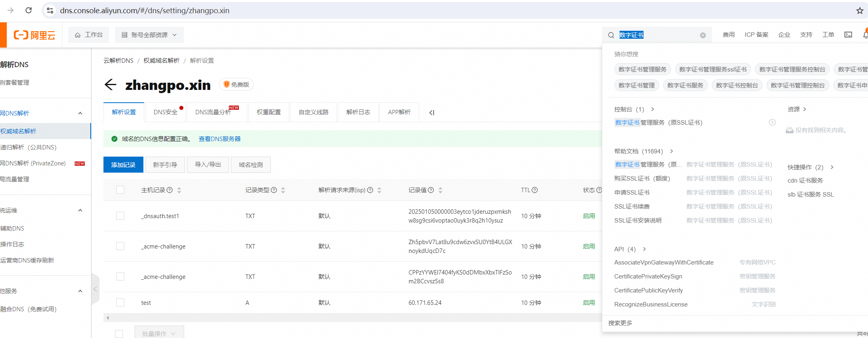Select the _acme-challenge record starting with CPPzYYWEI
The width and height of the screenshot is (868, 338).
120,276
